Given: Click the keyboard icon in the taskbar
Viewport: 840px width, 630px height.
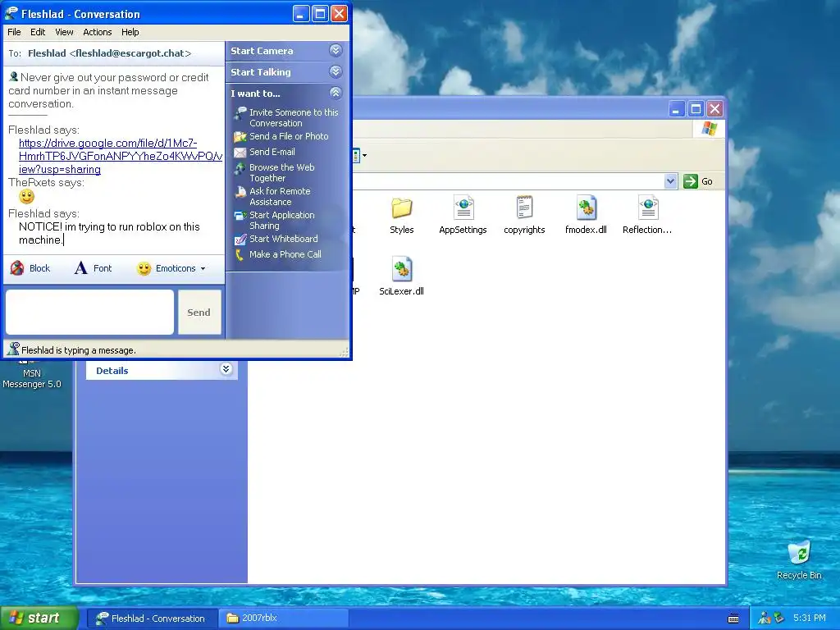Looking at the screenshot, I should coord(733,619).
